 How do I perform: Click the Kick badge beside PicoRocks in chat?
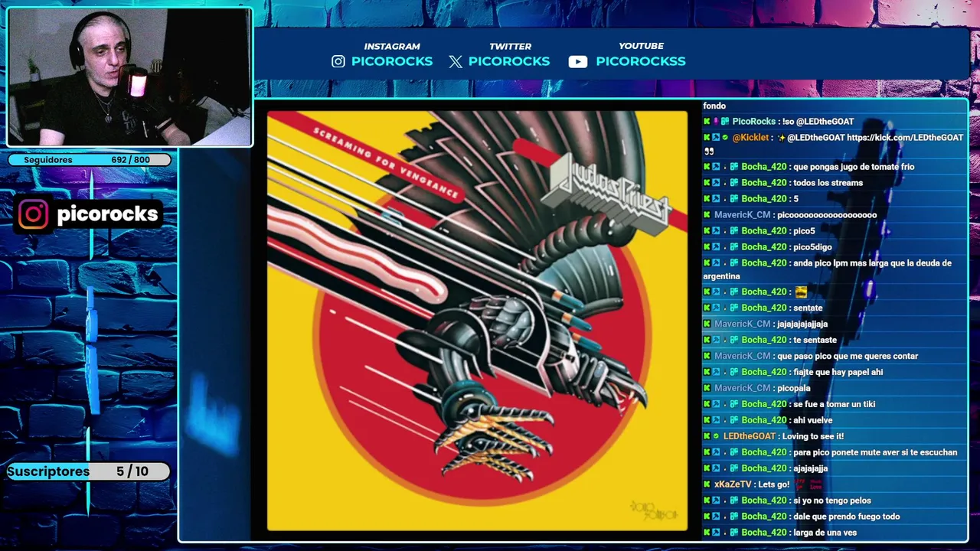[x=707, y=122]
